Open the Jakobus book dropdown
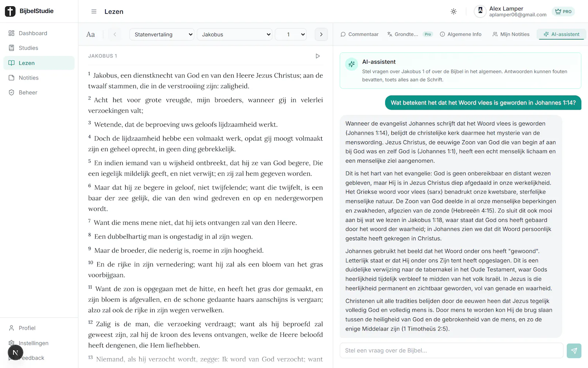The height and width of the screenshot is (368, 588). (234, 34)
